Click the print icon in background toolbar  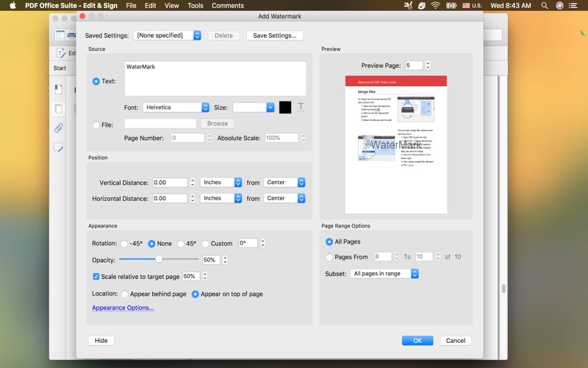click(71, 35)
